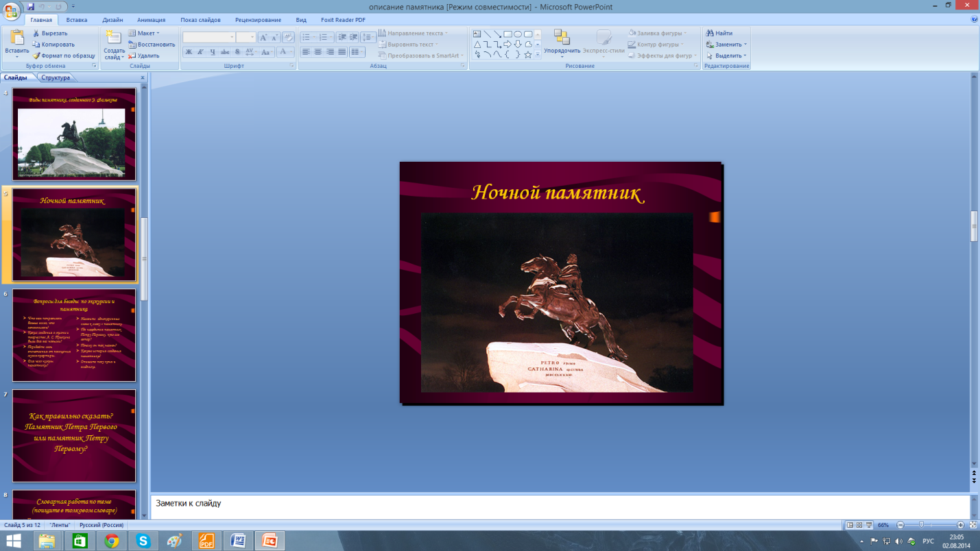The image size is (980, 551).
Task: Open the Макет layout dropdown
Action: pos(144,33)
